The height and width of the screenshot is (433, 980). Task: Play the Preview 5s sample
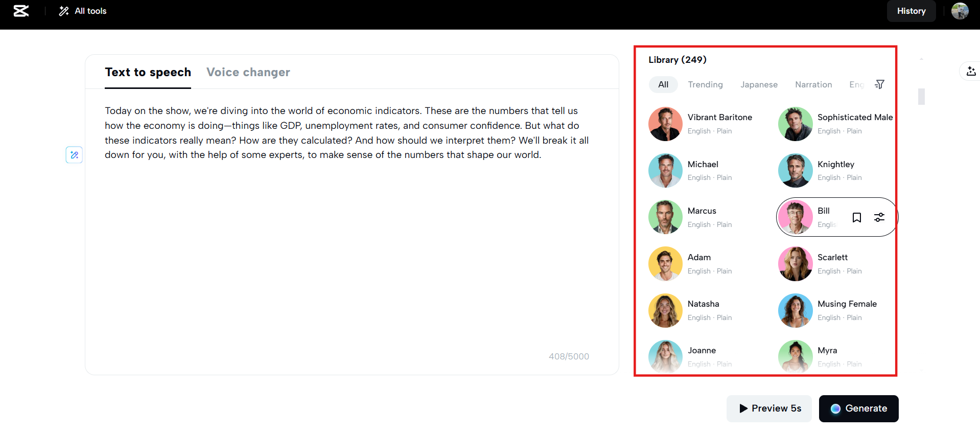point(769,408)
